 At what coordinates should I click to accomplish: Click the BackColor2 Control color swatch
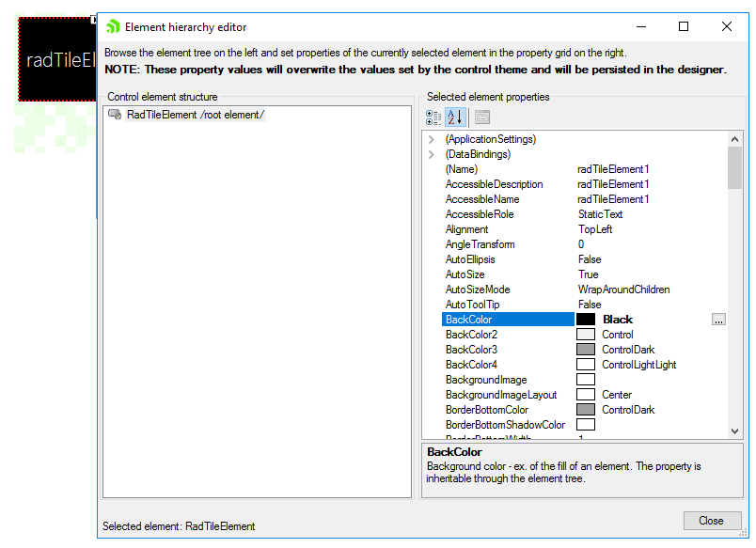pos(585,334)
